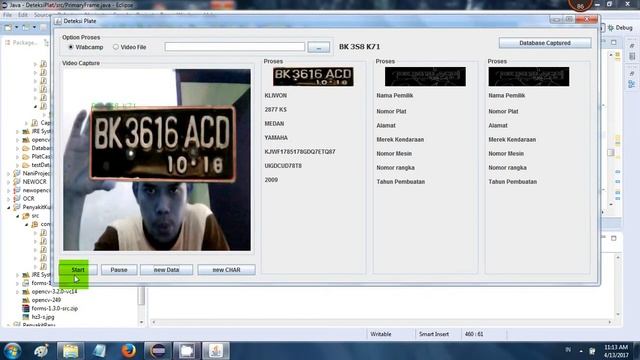Maximize the Eclipse bottom panel view
This screenshot has height=360, width=640.
613,238
